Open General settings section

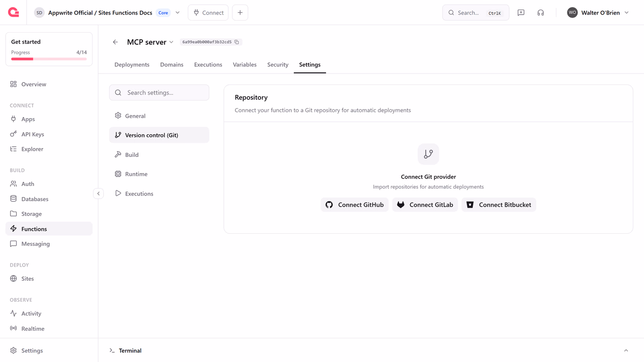159,116
